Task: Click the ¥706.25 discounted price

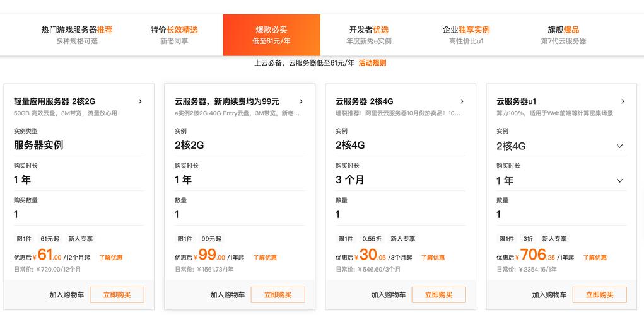Action: tap(536, 255)
